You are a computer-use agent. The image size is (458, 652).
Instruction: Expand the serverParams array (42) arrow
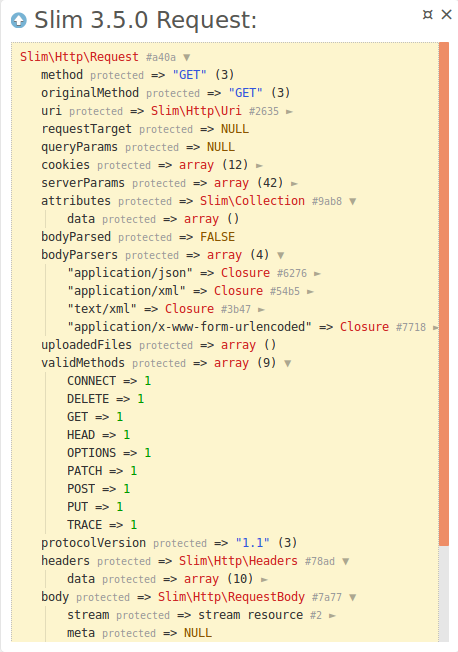[x=294, y=183]
